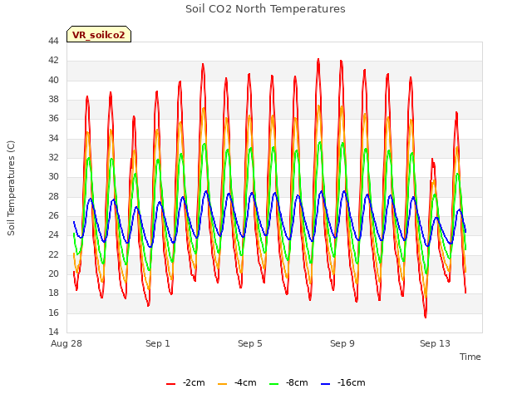Click the Sep 5 x-axis tick label
The width and height of the screenshot is (532, 399).
click(x=250, y=343)
